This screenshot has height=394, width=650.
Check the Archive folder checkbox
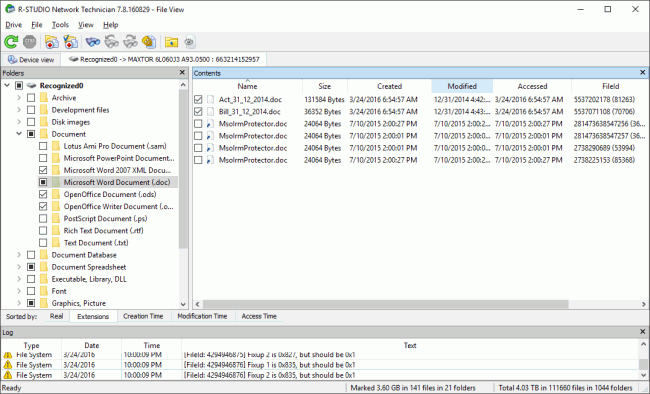(x=31, y=98)
